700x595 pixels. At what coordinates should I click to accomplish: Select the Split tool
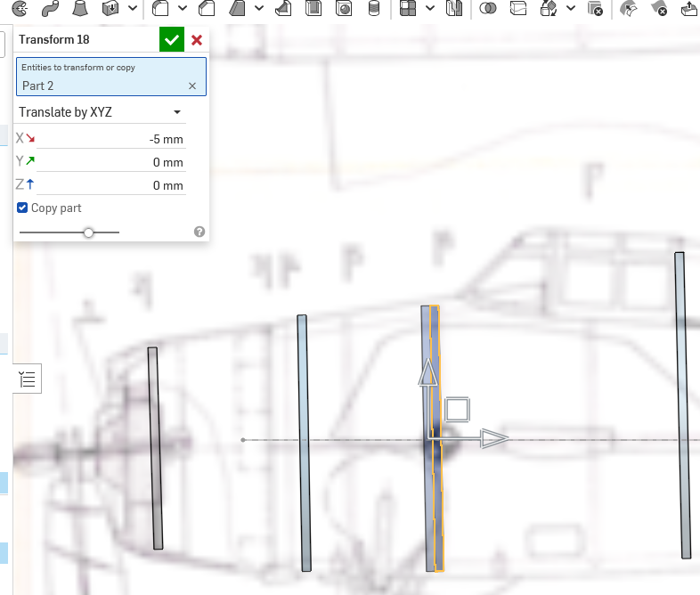517,8
